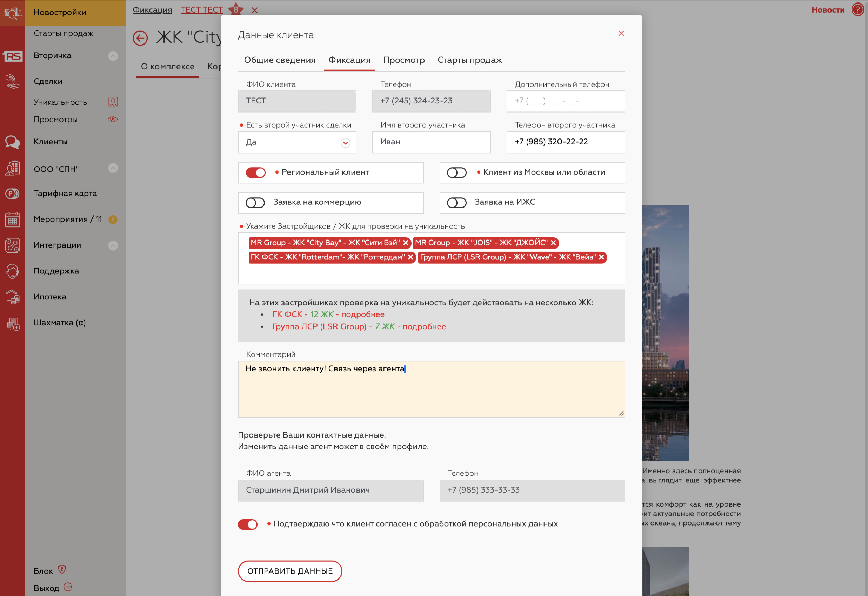Click the Просмотры eye icon in sidebar
The width and height of the screenshot is (868, 596).
coord(113,119)
